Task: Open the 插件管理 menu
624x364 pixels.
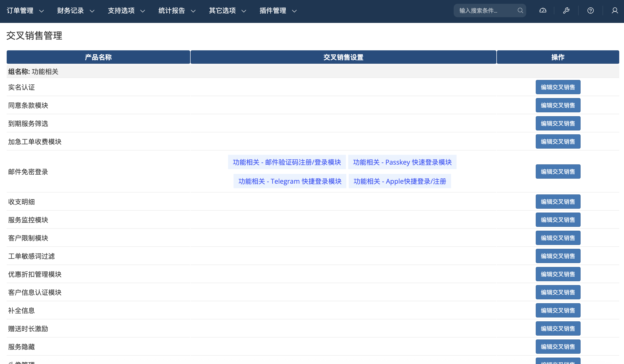Action: [x=278, y=11]
